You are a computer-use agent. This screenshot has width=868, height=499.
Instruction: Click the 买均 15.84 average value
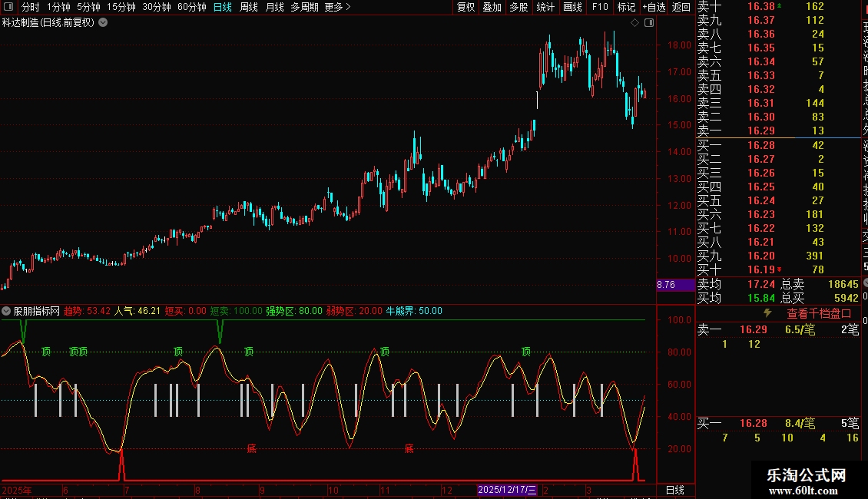[760, 298]
